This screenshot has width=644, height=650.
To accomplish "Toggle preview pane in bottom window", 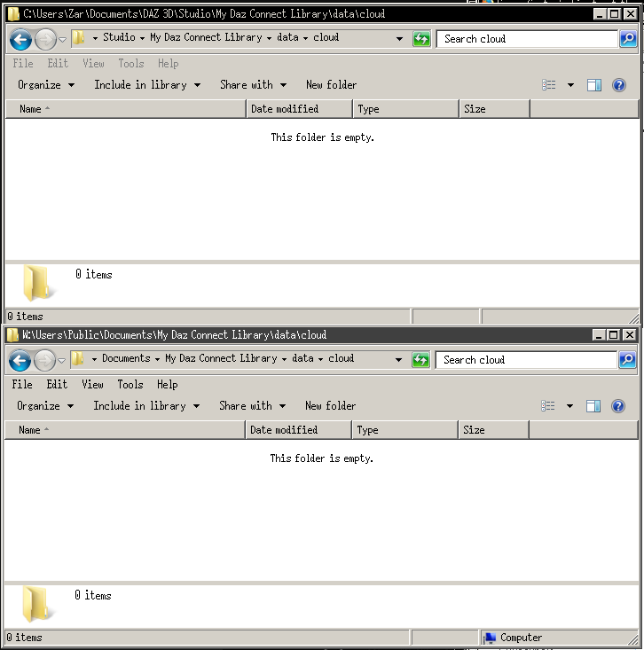I will tap(593, 406).
